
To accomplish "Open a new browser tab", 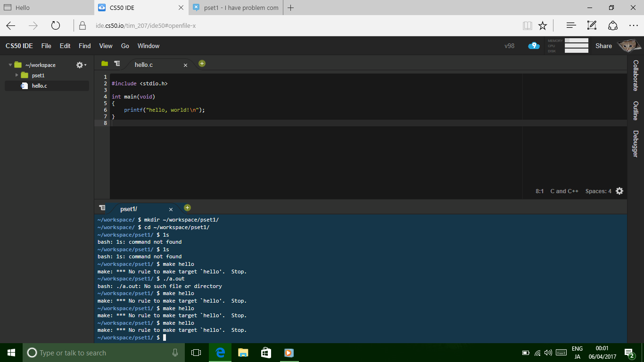I will pos(291,8).
